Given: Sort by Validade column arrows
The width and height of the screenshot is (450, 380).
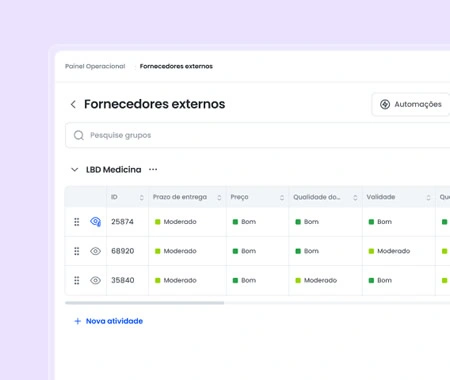Looking at the screenshot, I should (428, 197).
